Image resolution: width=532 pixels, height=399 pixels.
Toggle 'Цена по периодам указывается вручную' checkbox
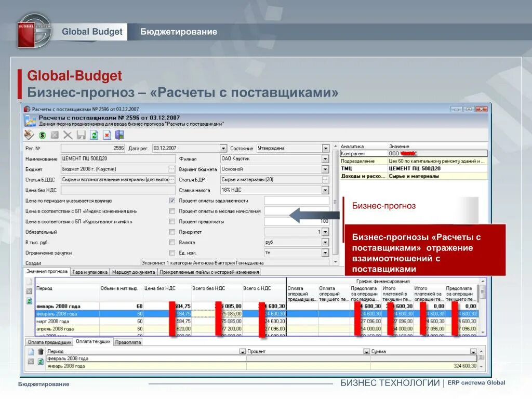click(172, 201)
